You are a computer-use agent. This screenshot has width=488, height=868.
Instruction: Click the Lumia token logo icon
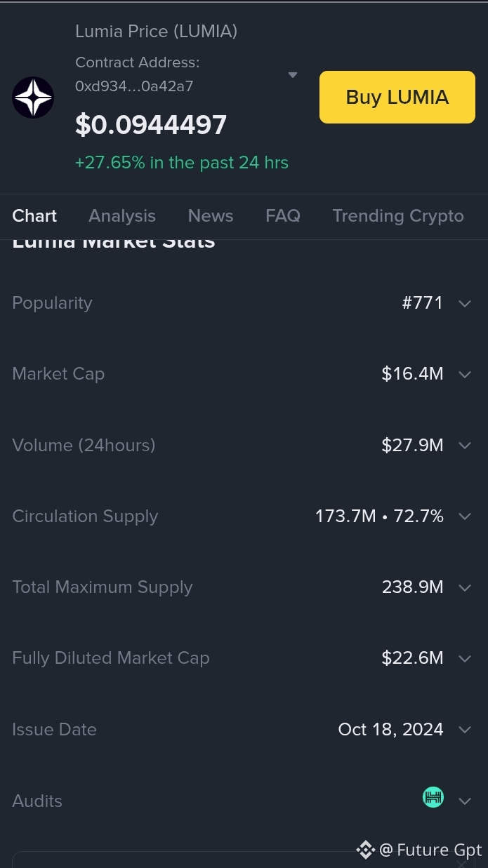(x=33, y=98)
